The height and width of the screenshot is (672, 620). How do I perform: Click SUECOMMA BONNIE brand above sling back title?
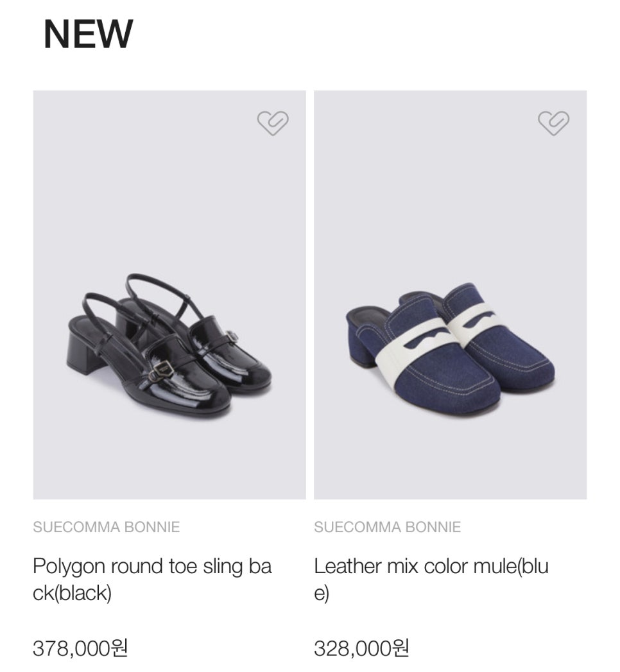pos(106,528)
